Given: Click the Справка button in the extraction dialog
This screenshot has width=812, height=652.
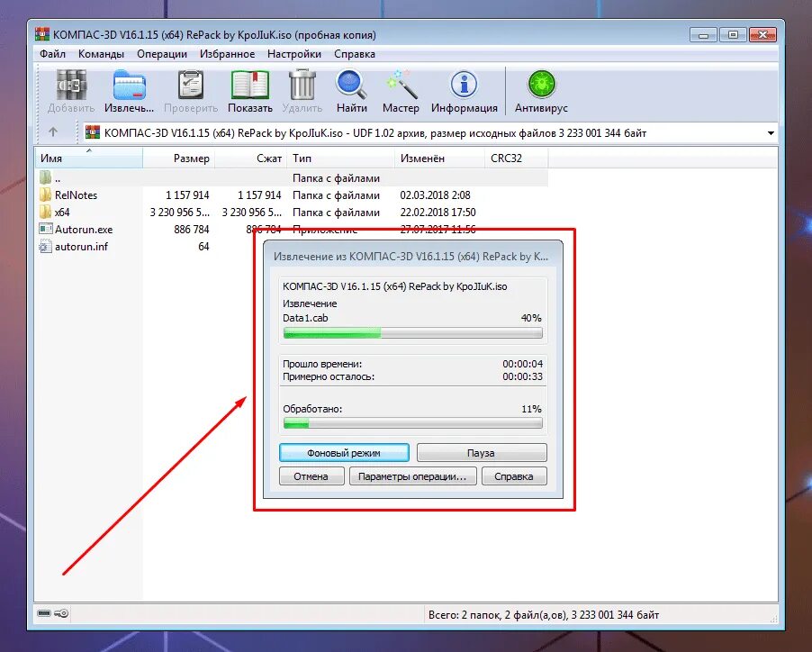Looking at the screenshot, I should point(514,476).
